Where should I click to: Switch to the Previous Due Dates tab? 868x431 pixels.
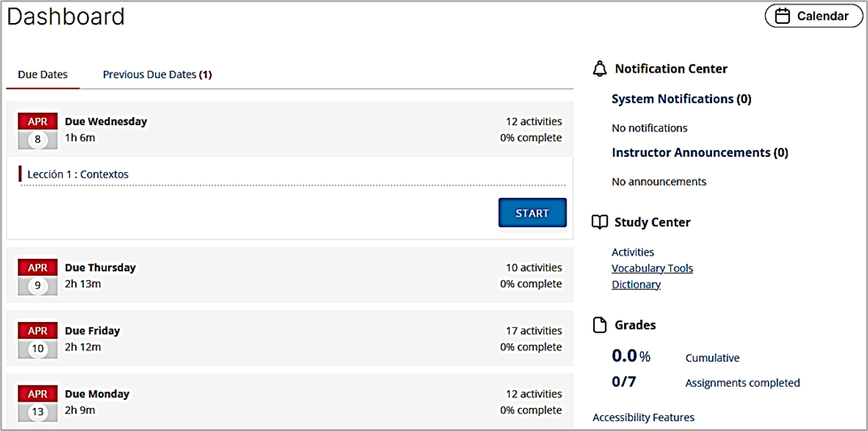tap(157, 74)
